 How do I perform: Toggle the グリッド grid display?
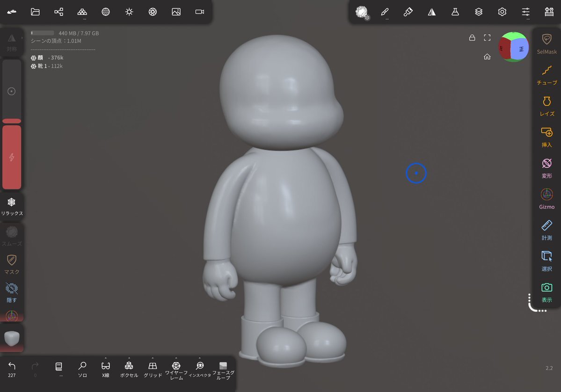click(153, 369)
